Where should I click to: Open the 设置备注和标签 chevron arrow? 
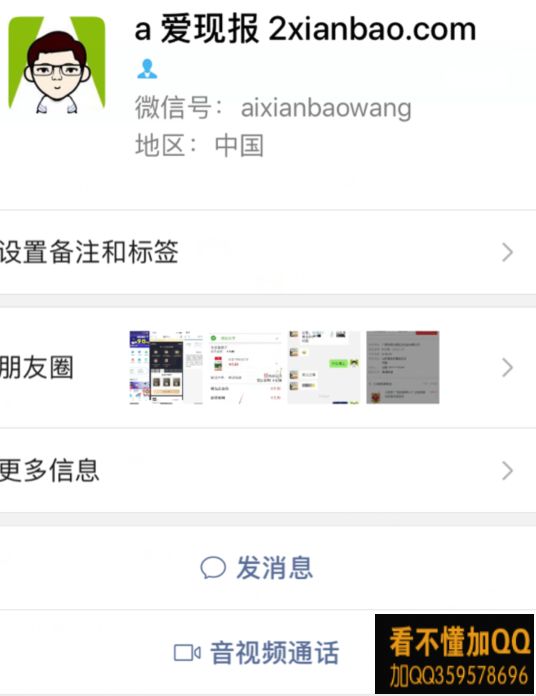click(x=507, y=252)
